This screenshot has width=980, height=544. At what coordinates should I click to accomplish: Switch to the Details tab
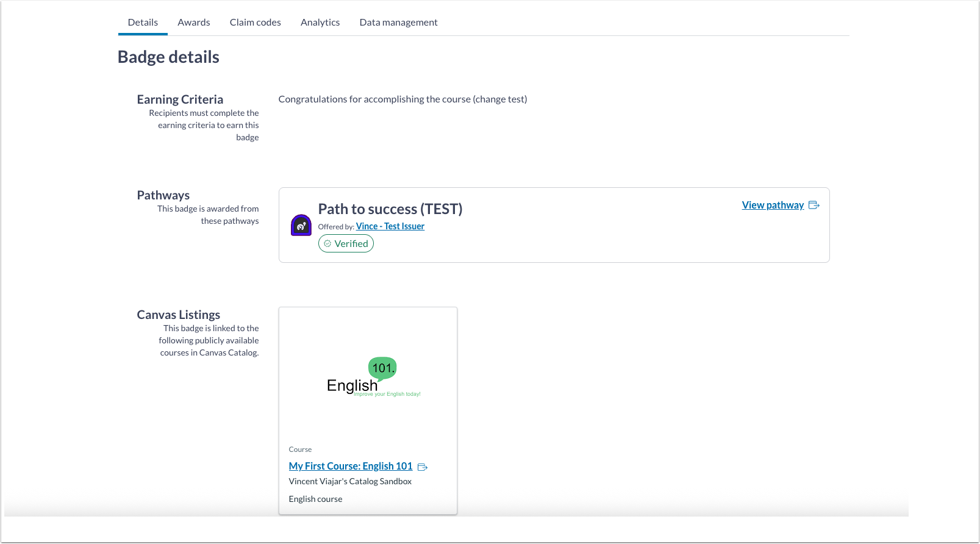pos(143,23)
